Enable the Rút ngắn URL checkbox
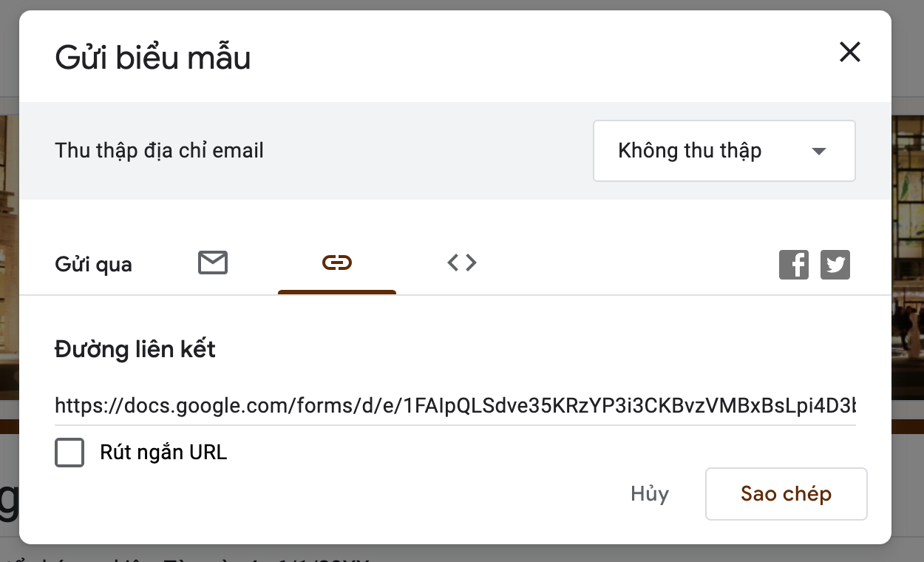Screen dimensions: 924x562 pyautogui.click(x=69, y=453)
